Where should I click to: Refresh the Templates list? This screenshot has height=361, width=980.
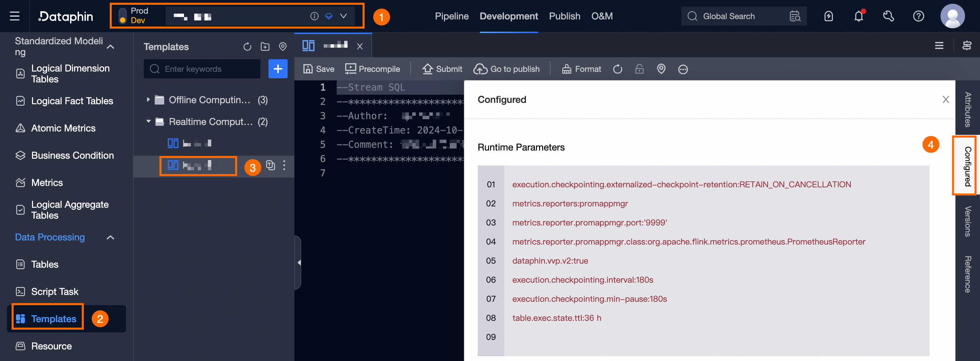[x=247, y=47]
